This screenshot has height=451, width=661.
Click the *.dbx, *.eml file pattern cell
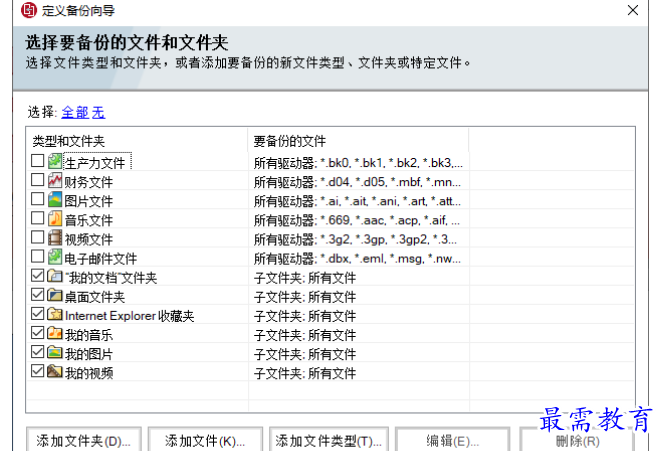tap(357, 258)
